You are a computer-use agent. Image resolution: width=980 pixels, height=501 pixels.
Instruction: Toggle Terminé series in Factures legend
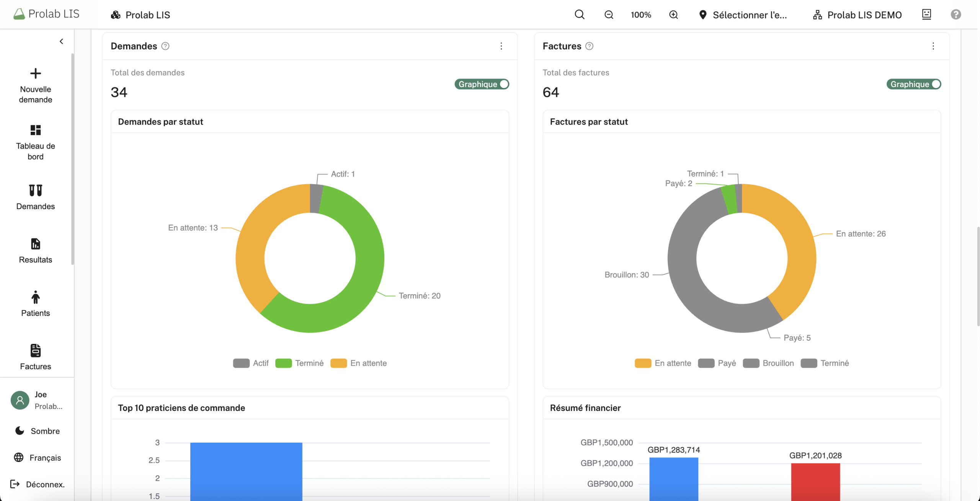[x=825, y=363]
